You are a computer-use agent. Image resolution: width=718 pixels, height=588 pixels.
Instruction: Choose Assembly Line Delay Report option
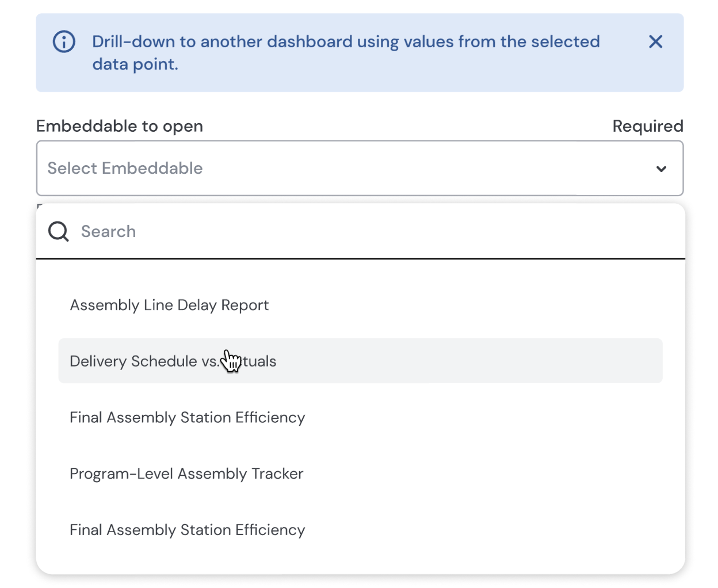[x=169, y=305]
